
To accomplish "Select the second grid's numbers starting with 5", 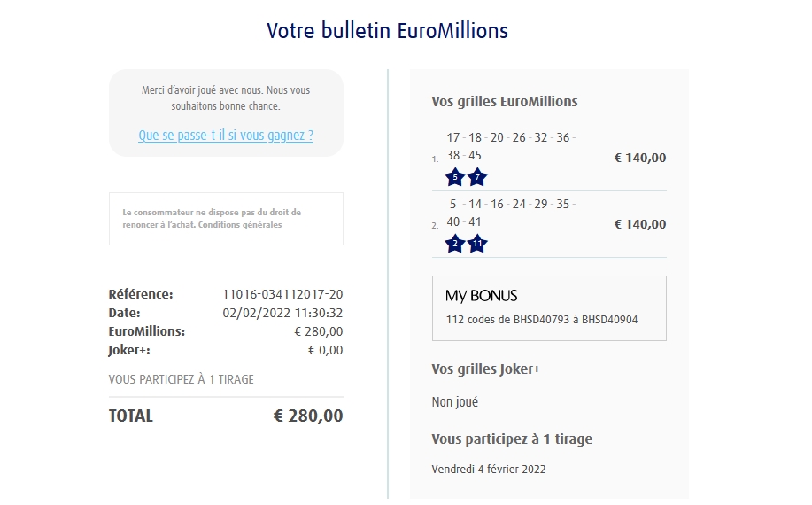I will click(x=509, y=213).
